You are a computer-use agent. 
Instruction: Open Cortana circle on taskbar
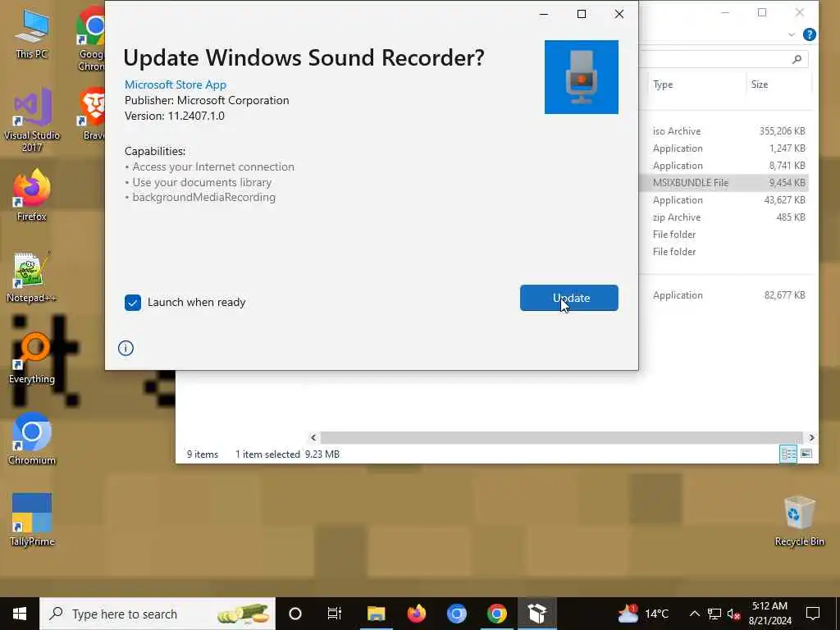[x=295, y=614]
